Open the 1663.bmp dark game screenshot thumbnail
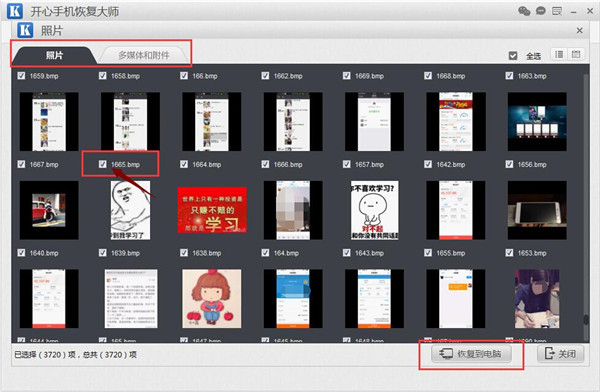600x392 pixels. point(537,121)
